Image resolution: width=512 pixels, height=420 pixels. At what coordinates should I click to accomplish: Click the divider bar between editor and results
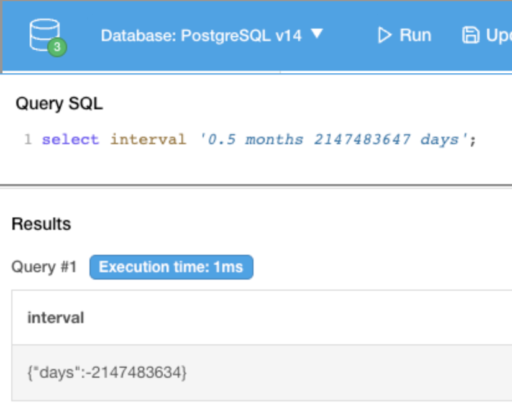click(256, 186)
